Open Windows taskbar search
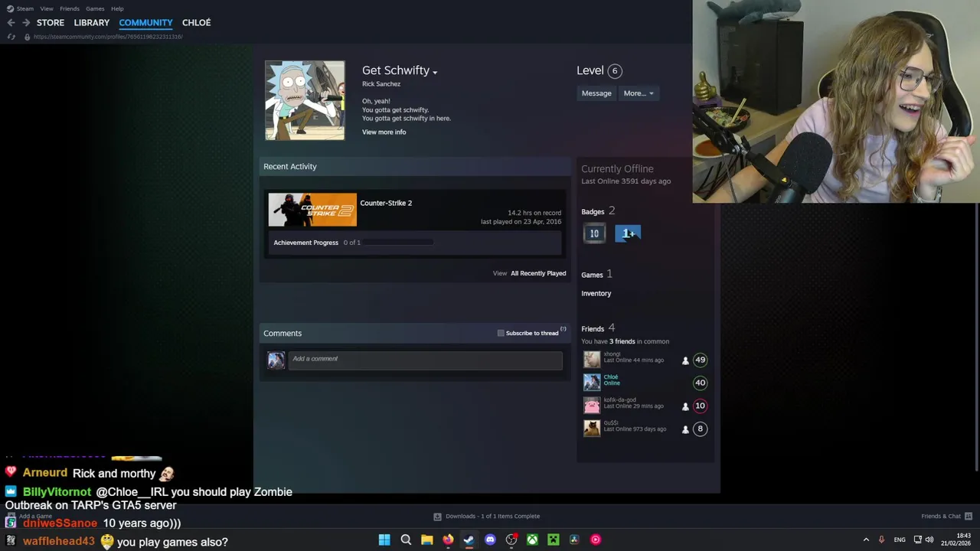Image resolution: width=980 pixels, height=551 pixels. pos(406,540)
